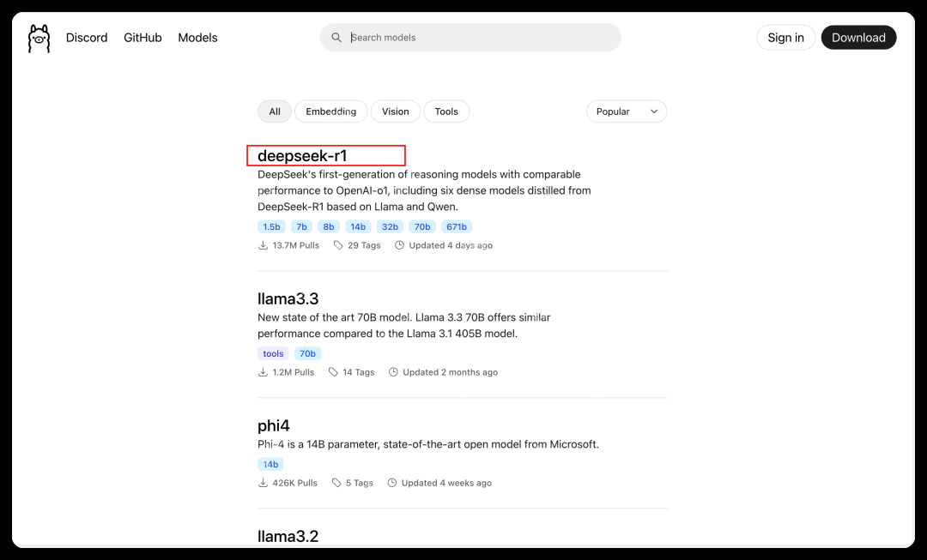Click the llama3.3 description paragraph
The image size is (927, 560).
coord(403,326)
